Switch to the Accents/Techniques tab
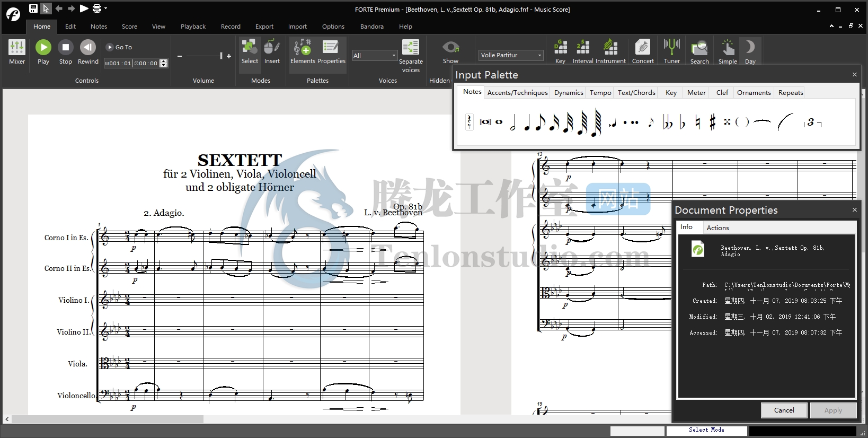 (517, 92)
